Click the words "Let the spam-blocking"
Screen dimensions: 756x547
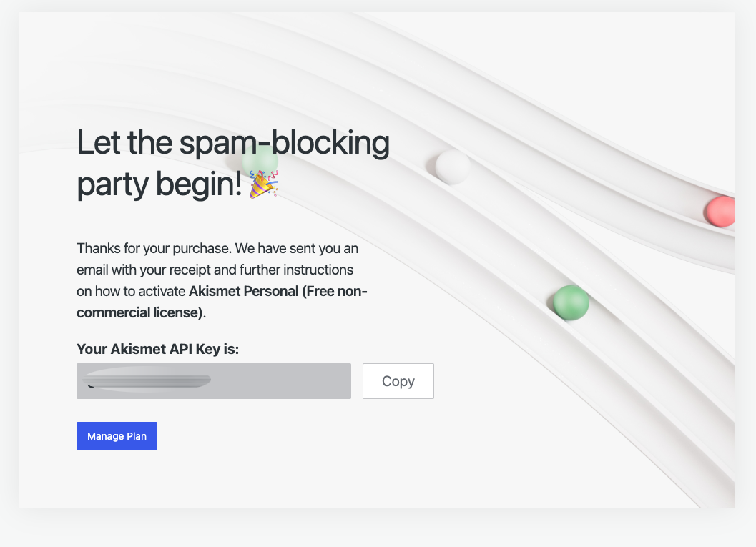[232, 142]
